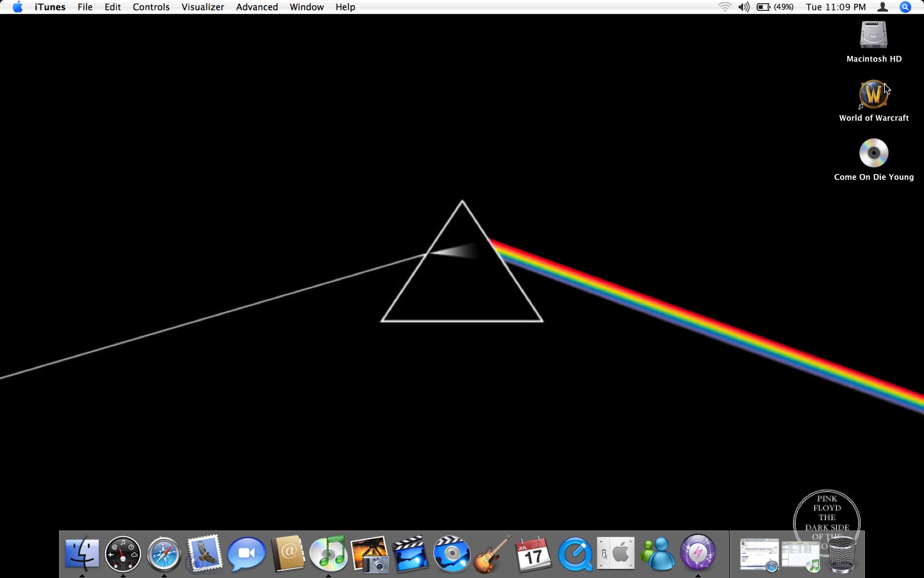Click the clock showing Tue 11:09 PM

(836, 7)
